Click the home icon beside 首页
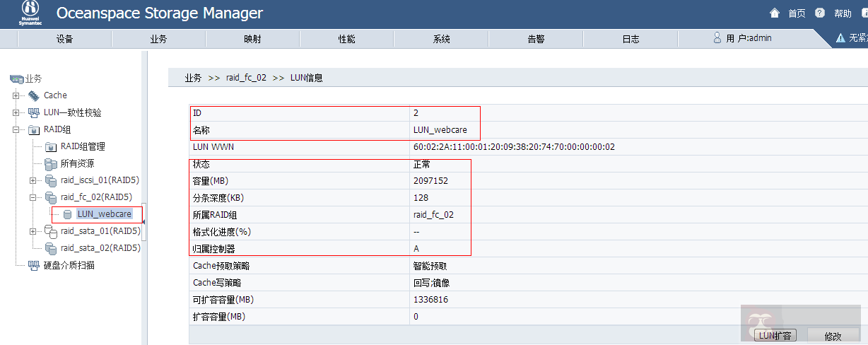 (775, 13)
